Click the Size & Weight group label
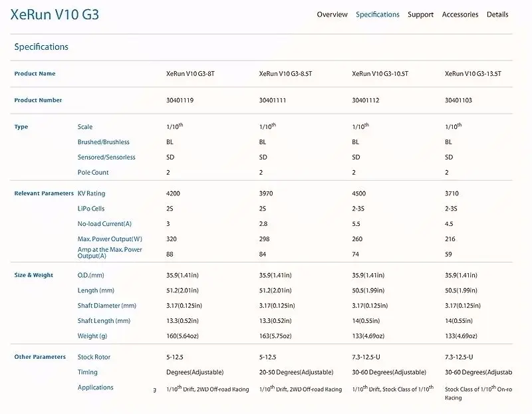This screenshot has width=532, height=414. click(x=34, y=275)
